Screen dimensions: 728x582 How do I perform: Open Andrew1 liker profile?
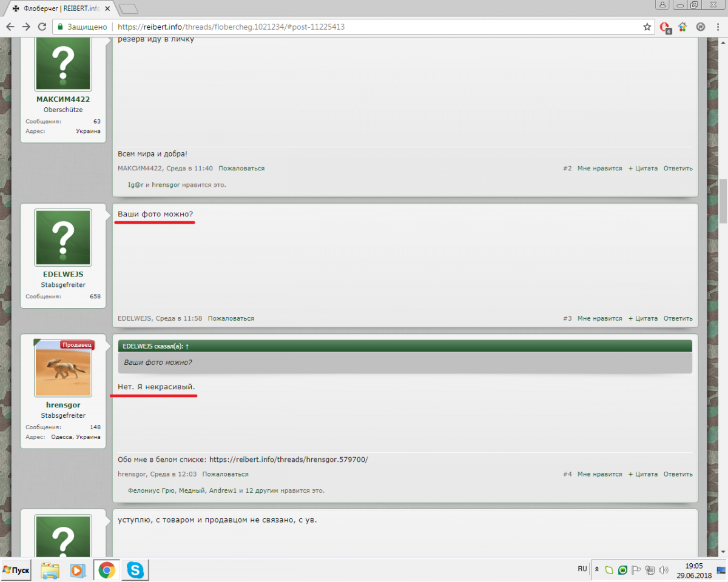coord(223,490)
